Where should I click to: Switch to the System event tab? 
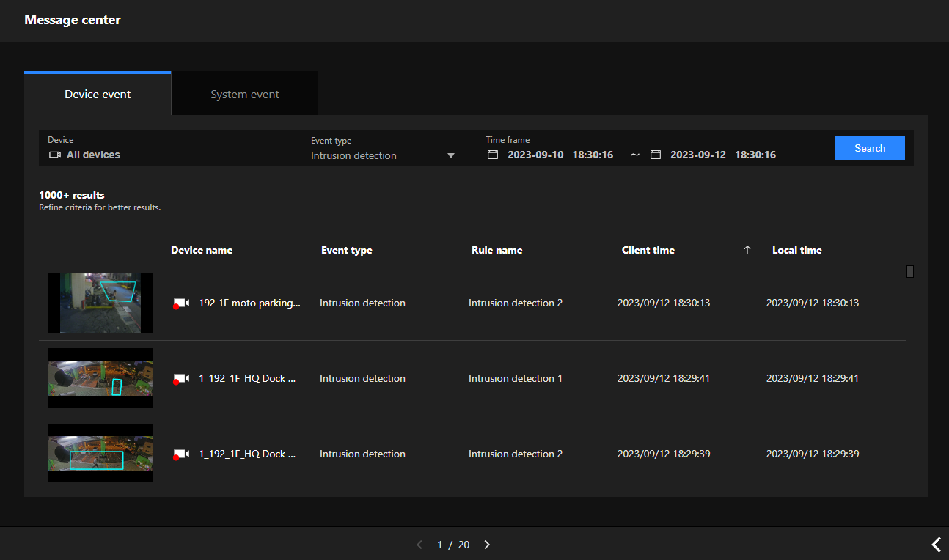(x=245, y=94)
